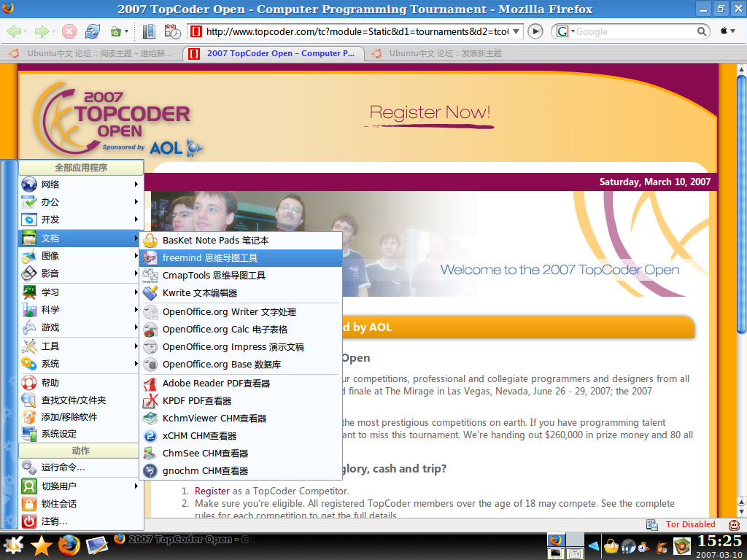Click the Firefox back arrow button

[14, 31]
